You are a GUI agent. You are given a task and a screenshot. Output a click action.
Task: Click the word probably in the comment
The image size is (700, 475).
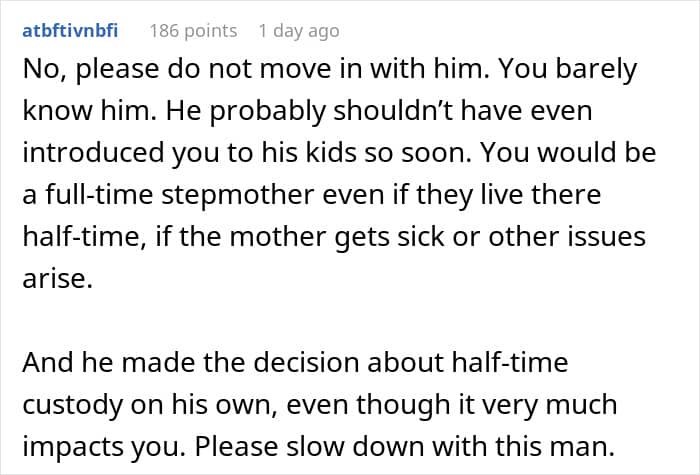267,112
